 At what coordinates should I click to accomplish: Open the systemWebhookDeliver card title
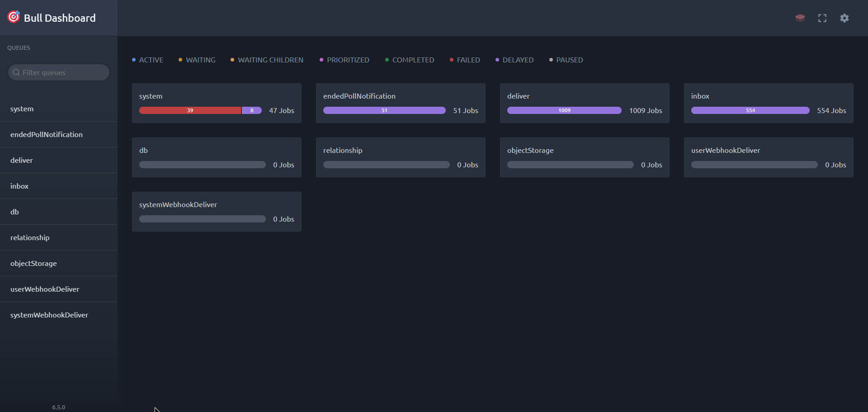(178, 205)
